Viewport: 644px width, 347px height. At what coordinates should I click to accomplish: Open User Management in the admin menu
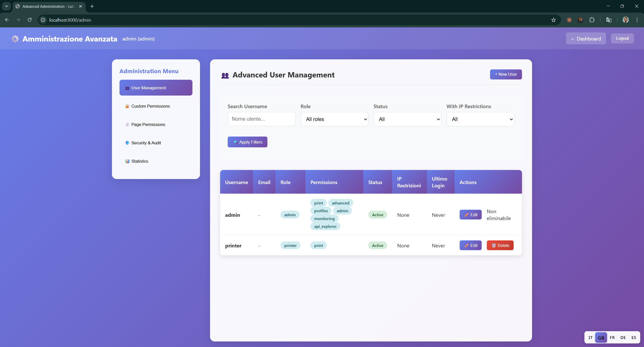156,88
